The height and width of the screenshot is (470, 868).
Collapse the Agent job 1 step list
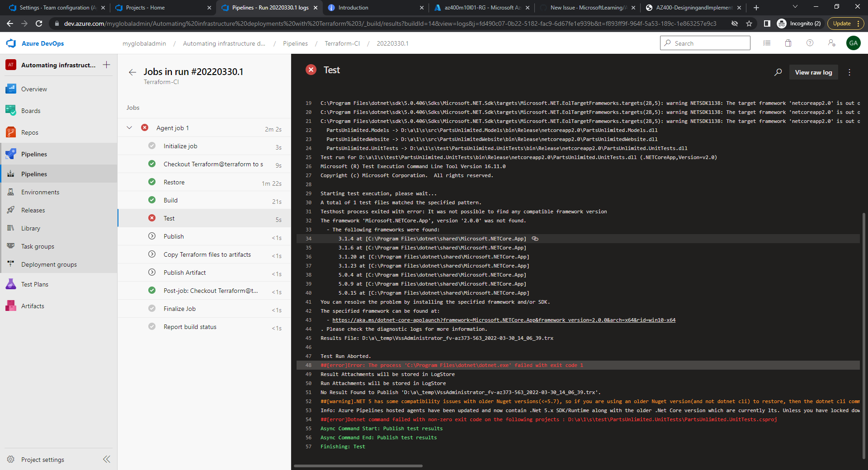(130, 128)
